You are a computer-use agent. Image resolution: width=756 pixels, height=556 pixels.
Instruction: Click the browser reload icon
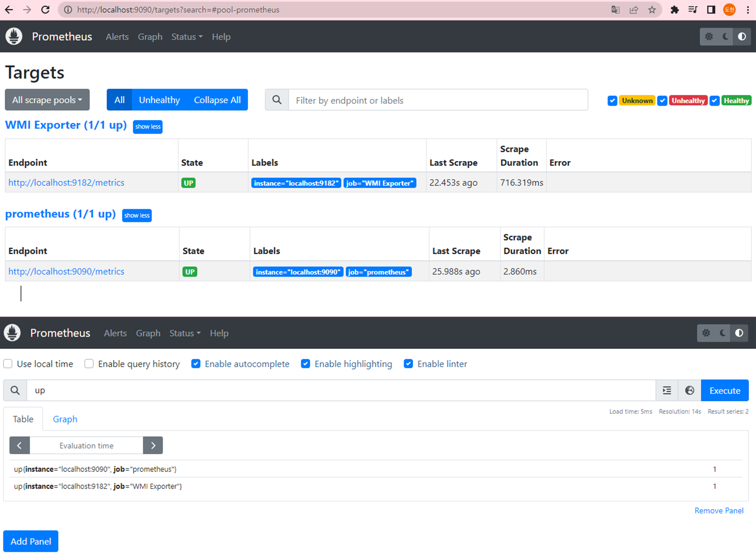pyautogui.click(x=45, y=10)
